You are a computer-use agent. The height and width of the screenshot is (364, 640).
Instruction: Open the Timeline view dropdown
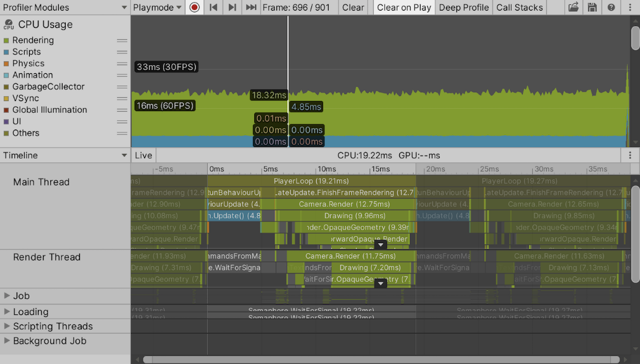click(65, 155)
